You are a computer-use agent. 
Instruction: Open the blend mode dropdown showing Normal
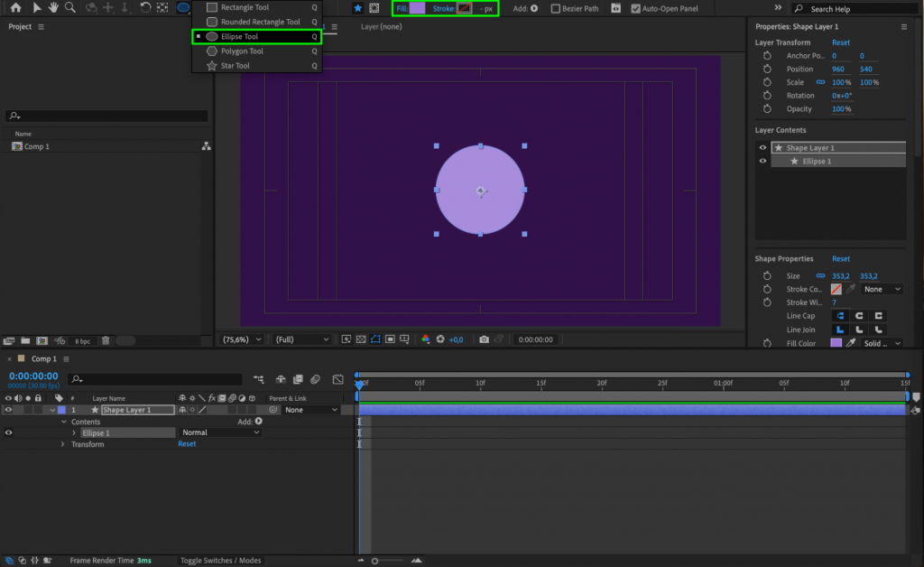(219, 432)
